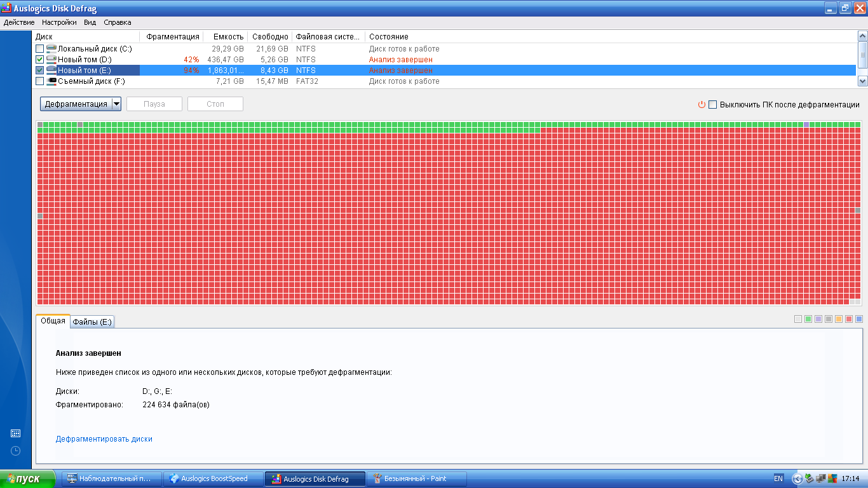This screenshot has width=868, height=488.
Task: Sort by the Диск column header
Action: point(86,37)
